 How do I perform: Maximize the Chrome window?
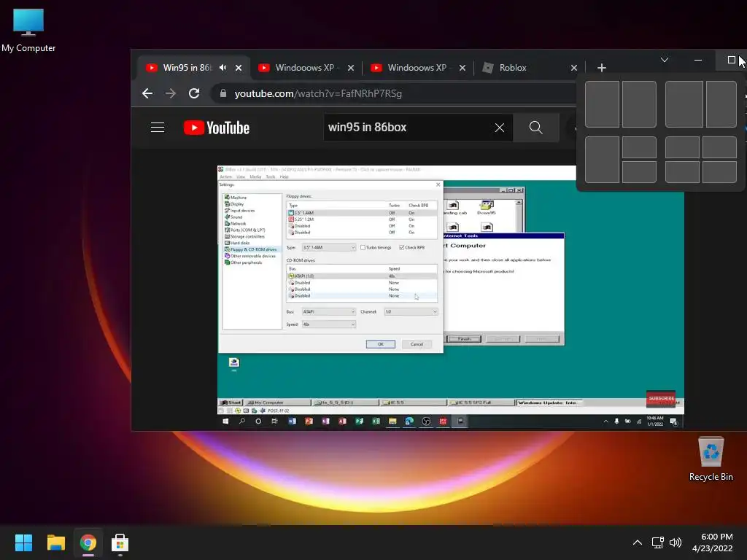[731, 60]
